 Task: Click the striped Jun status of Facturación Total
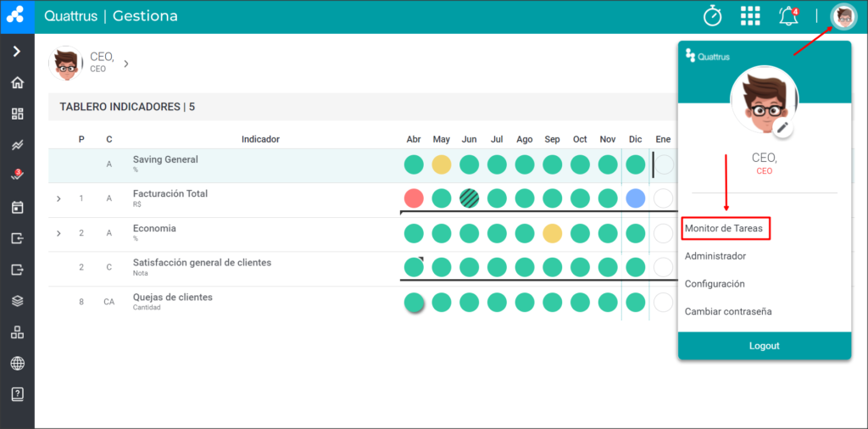coord(470,198)
